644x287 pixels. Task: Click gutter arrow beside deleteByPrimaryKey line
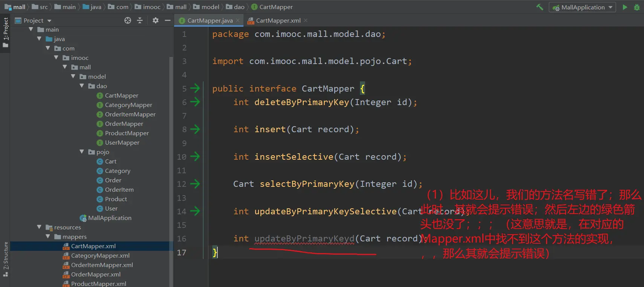pyautogui.click(x=195, y=102)
